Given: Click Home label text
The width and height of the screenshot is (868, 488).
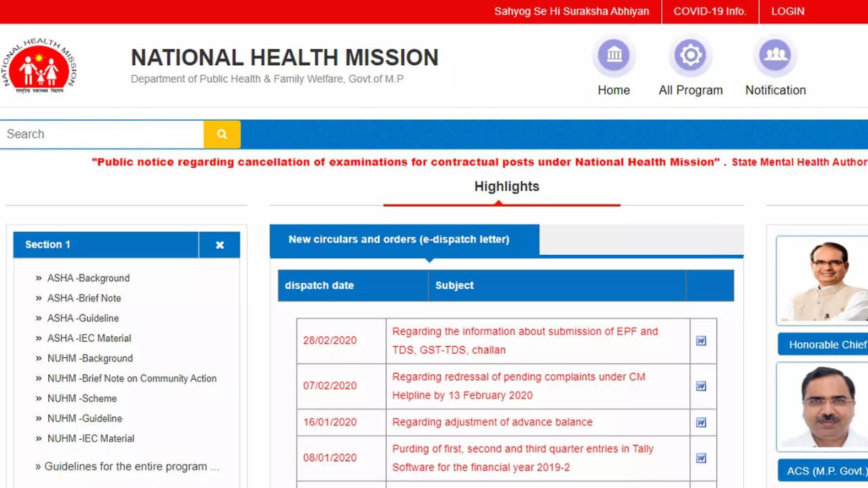Looking at the screenshot, I should pos(614,90).
